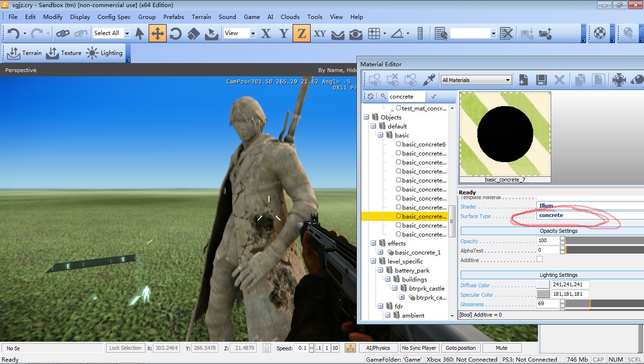
Task: Click the Redo arrow in the toolbar
Action: click(36, 33)
